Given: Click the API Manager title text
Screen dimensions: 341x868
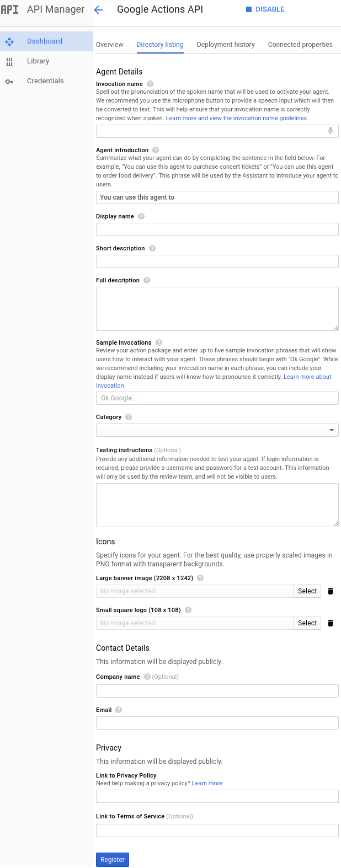Looking at the screenshot, I should [x=56, y=9].
